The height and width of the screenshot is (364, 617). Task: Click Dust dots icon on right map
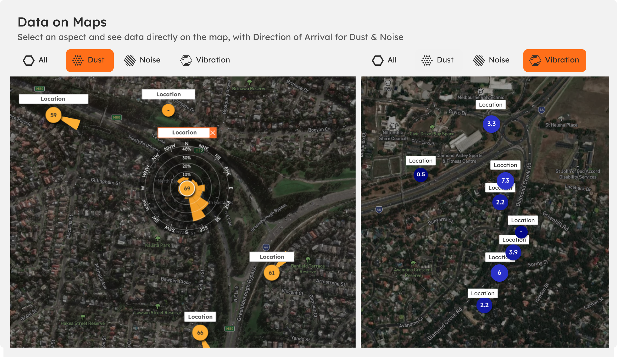pyautogui.click(x=427, y=60)
